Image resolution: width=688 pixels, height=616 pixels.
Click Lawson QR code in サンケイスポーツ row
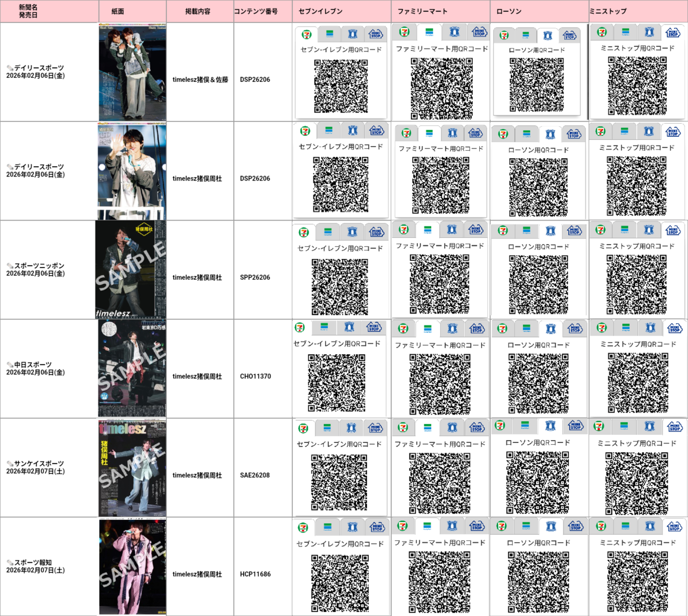(x=538, y=482)
